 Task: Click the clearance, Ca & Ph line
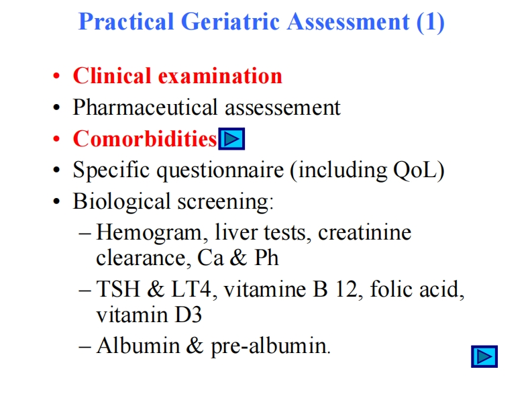click(x=187, y=258)
